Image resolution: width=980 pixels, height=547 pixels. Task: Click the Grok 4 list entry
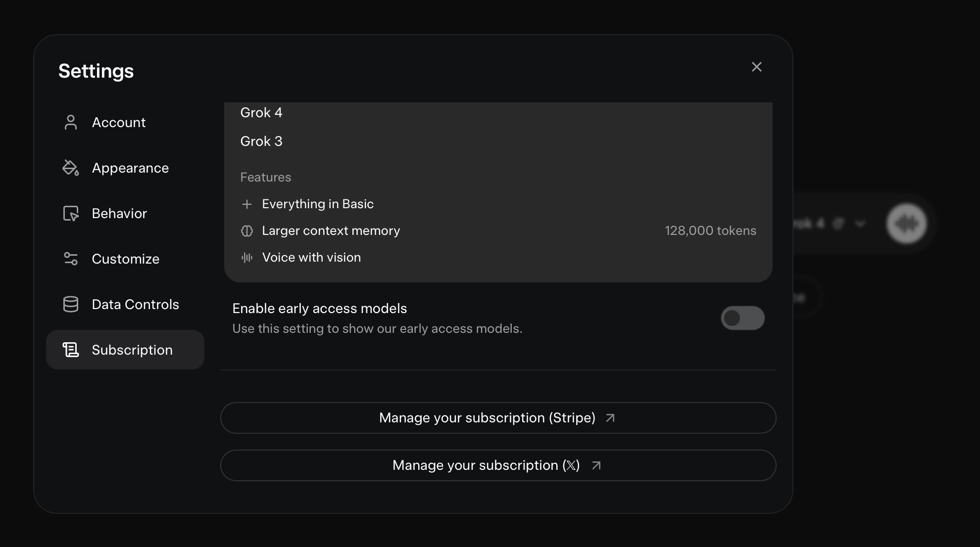pos(261,113)
